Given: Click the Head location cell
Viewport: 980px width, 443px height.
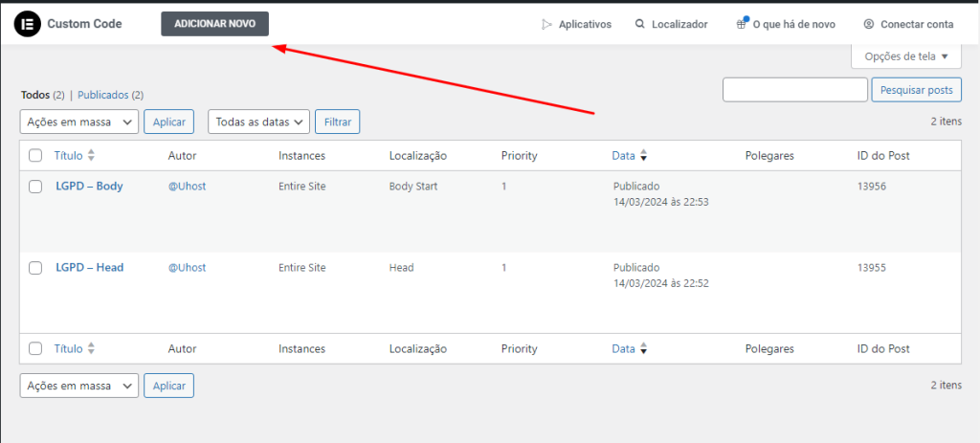Looking at the screenshot, I should pyautogui.click(x=401, y=267).
